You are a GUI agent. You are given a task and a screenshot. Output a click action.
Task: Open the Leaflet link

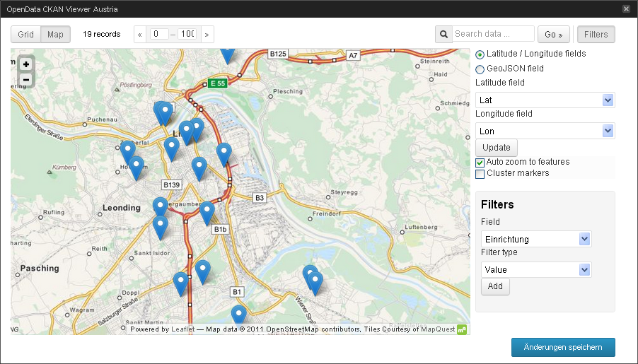(x=182, y=329)
